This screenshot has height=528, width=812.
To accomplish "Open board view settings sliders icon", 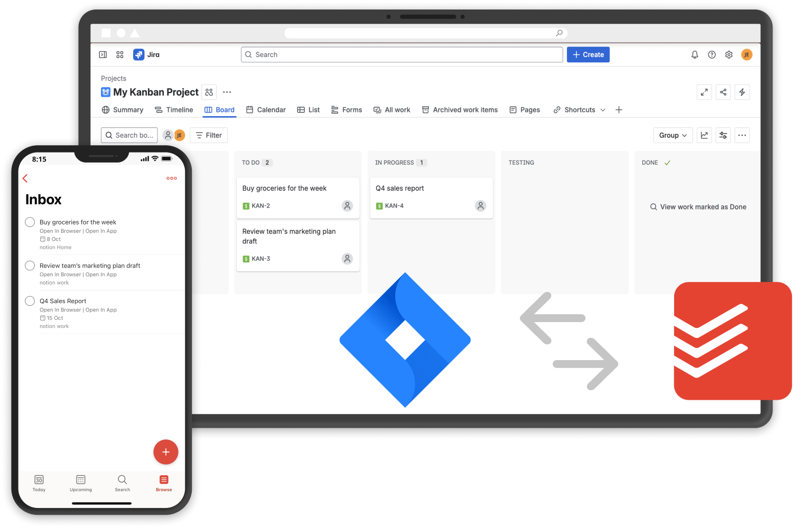I will coord(723,135).
